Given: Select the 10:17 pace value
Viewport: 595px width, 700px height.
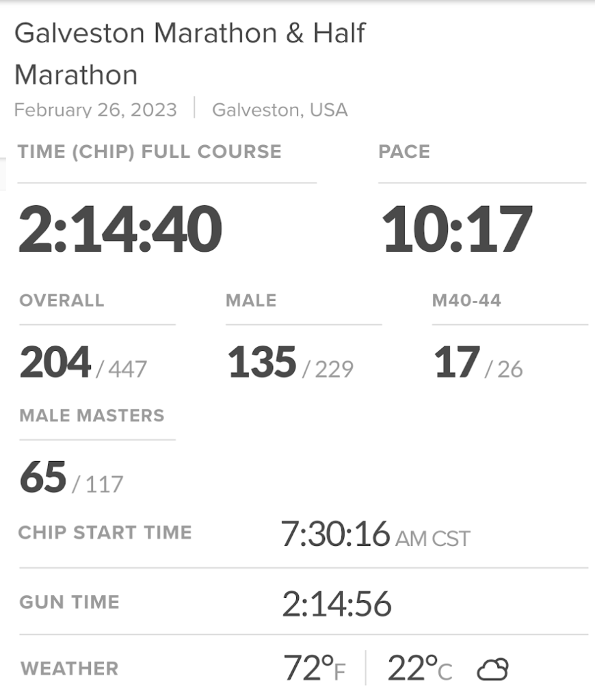Looking at the screenshot, I should [x=456, y=229].
